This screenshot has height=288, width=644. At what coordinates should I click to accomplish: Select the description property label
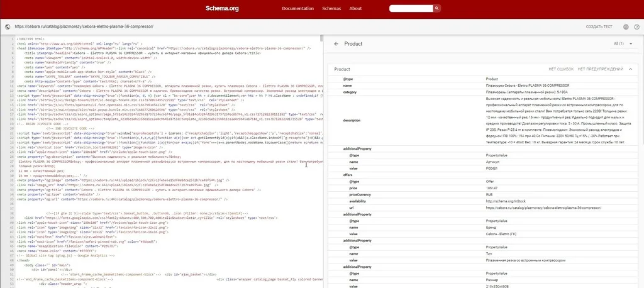[352, 120]
